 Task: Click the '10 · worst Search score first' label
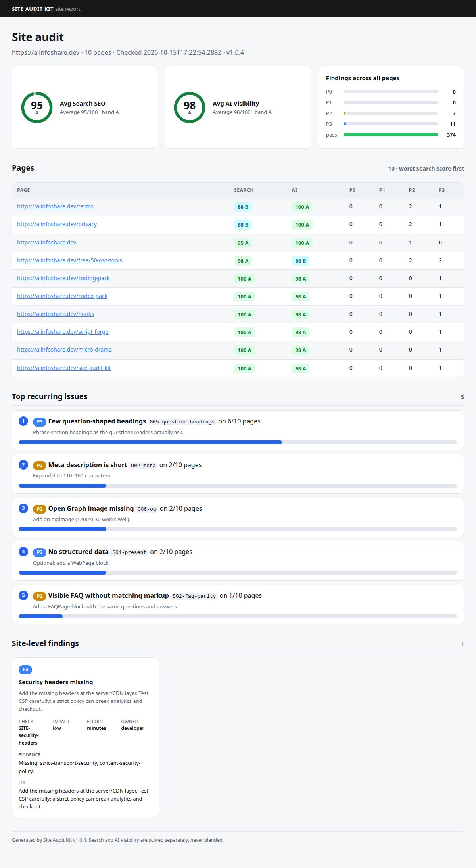coord(426,169)
